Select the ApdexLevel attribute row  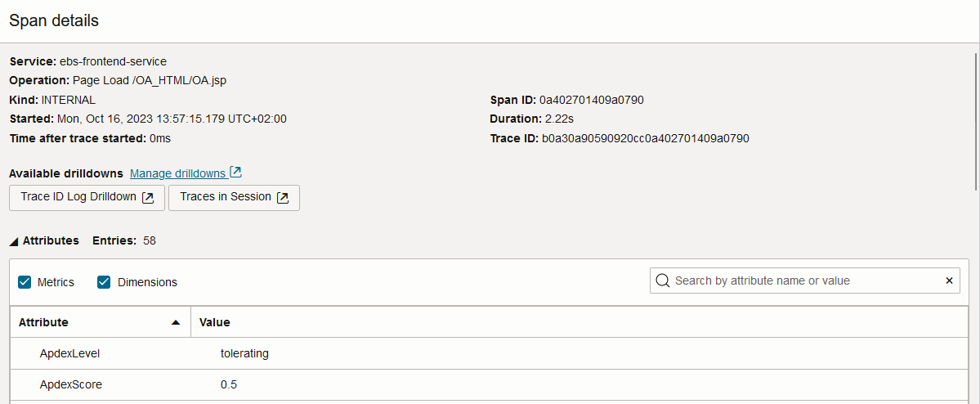(x=70, y=353)
